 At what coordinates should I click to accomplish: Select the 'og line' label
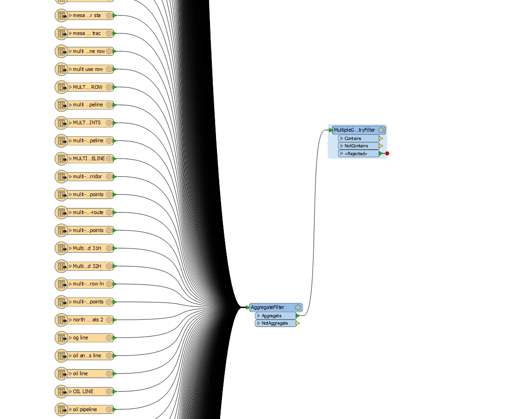tap(81, 338)
